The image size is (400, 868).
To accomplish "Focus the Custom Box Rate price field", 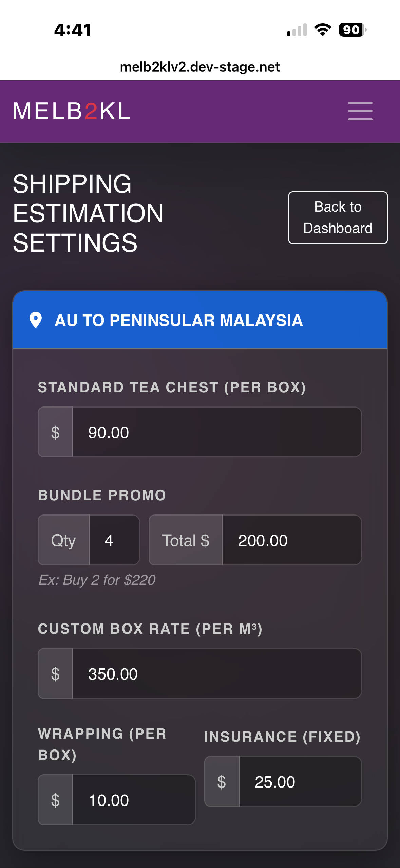I will click(x=217, y=674).
